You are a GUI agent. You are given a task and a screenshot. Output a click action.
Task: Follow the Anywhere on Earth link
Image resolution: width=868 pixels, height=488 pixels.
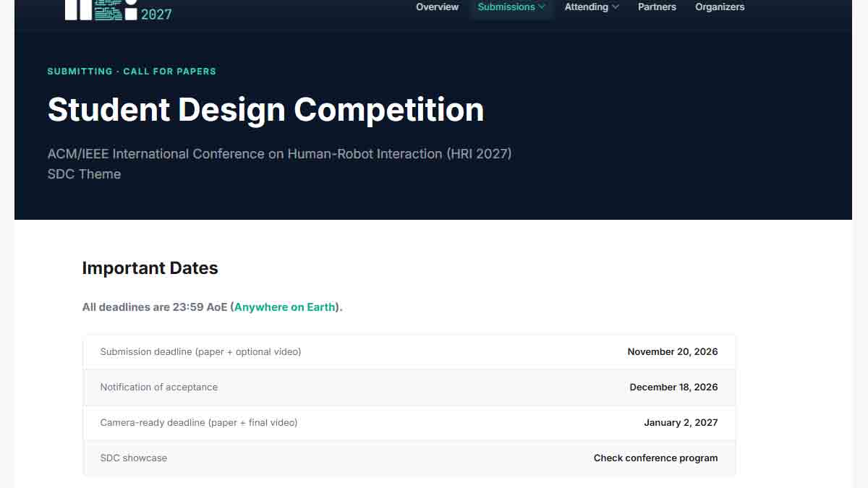(x=285, y=307)
